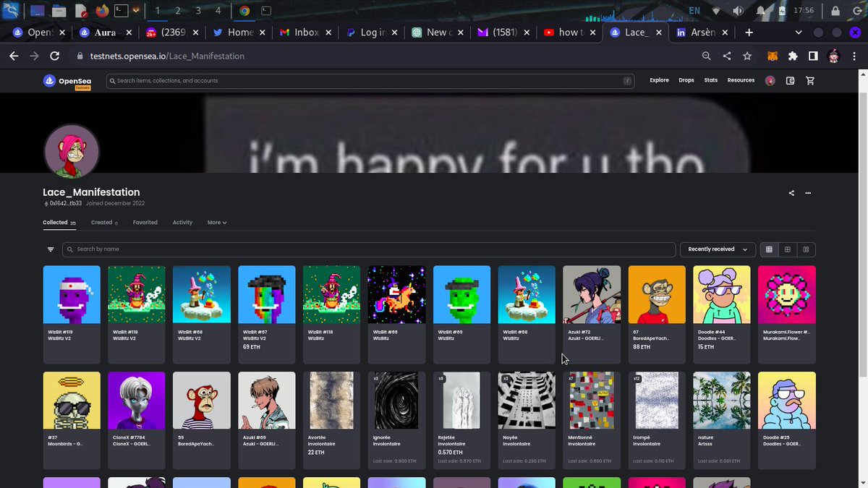Open the #37 Moonbirds skeleton thumbnail

pos(72,401)
